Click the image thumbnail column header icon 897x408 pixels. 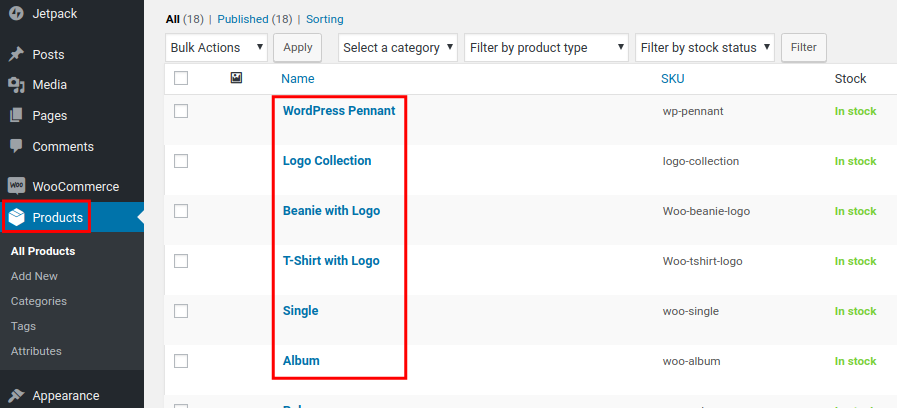click(x=237, y=78)
